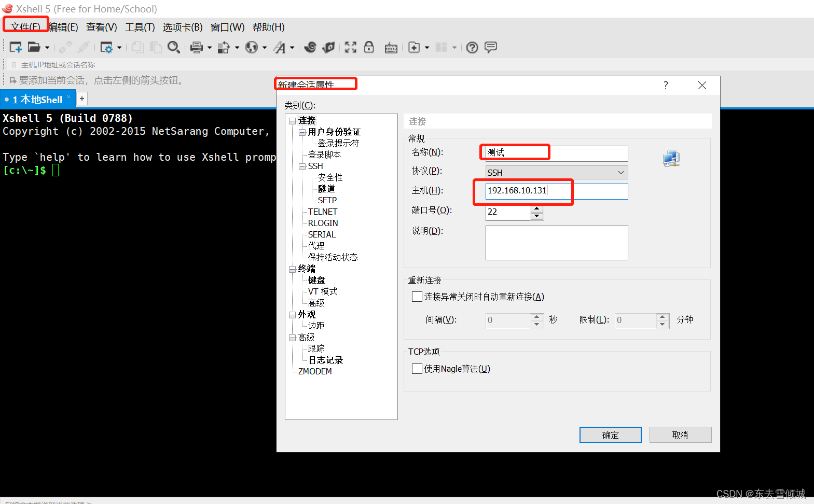814x504 pixels.
Task: Click the 取消 button
Action: click(x=680, y=435)
